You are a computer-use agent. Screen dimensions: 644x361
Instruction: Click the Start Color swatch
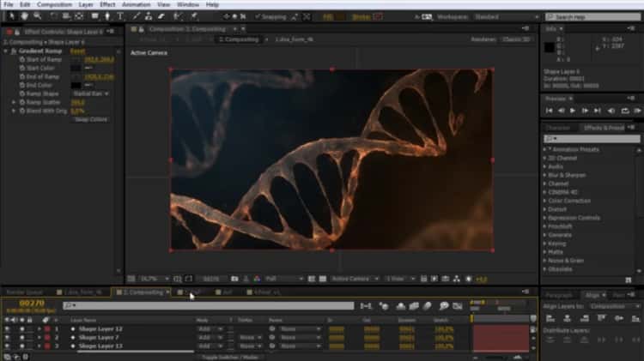tap(76, 68)
